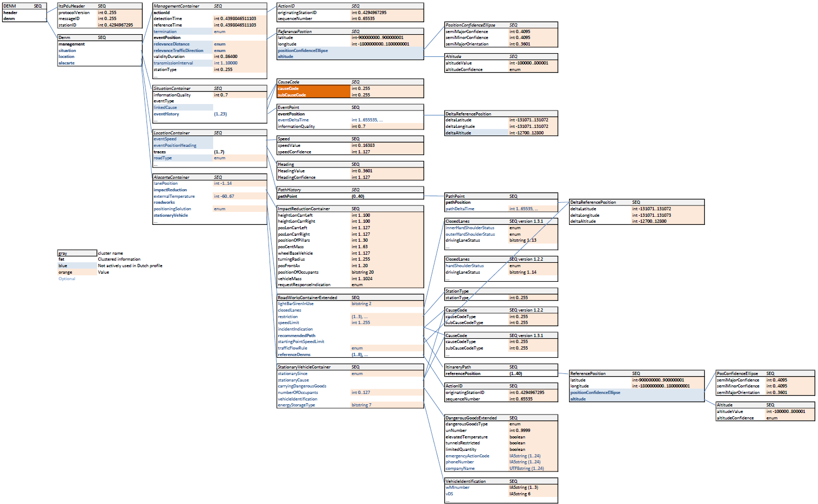The width and height of the screenshot is (818, 504).
Task: Click the SituationContainer header
Action: (172, 88)
